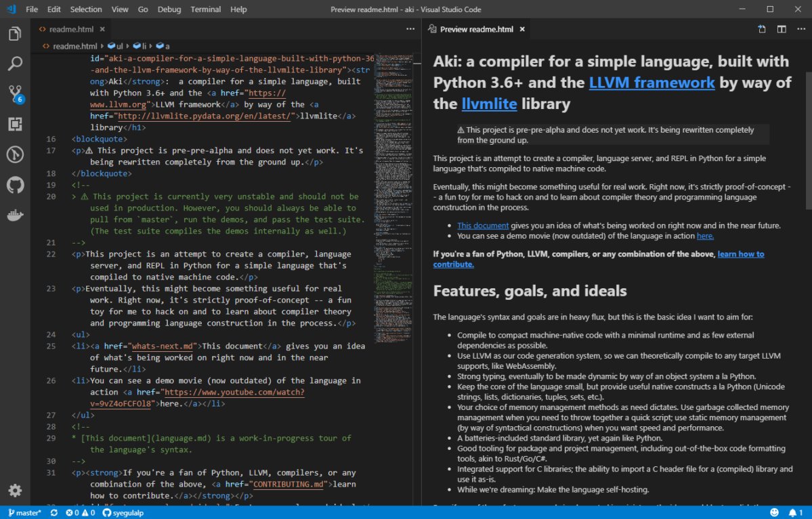Open the left editor's More Actions menu
Image resolution: width=812 pixels, height=519 pixels.
click(x=410, y=29)
